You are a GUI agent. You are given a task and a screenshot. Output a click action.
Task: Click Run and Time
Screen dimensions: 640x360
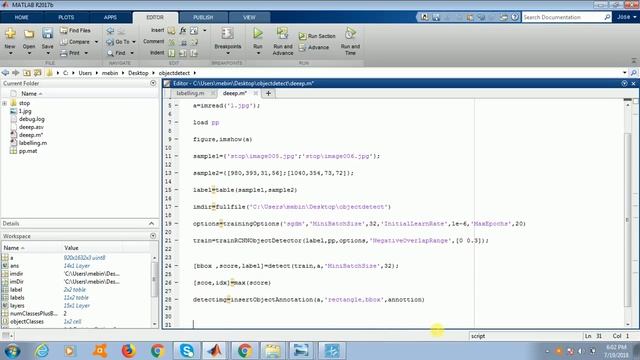[x=350, y=41]
